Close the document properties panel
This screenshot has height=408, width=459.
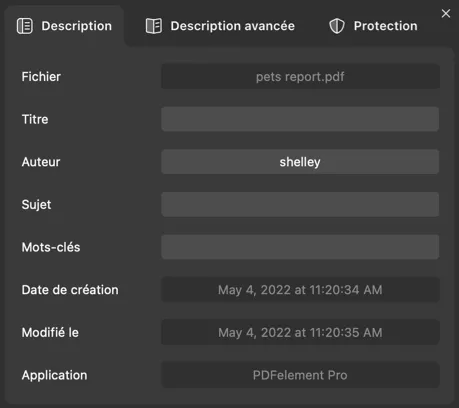coord(446,14)
